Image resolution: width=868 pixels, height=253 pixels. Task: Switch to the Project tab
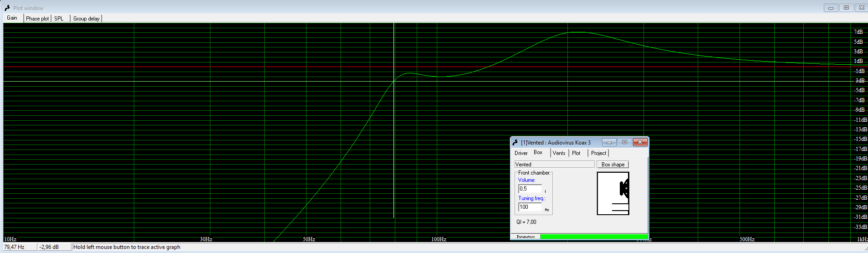click(598, 153)
